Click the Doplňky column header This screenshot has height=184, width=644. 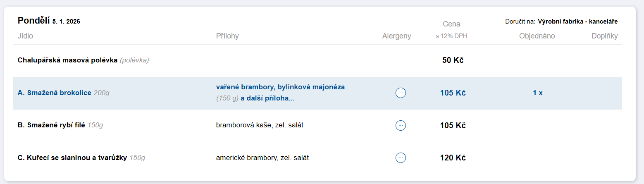[x=604, y=36]
